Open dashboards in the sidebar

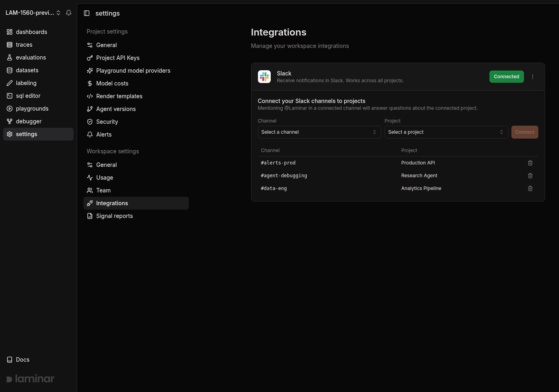pos(38,32)
